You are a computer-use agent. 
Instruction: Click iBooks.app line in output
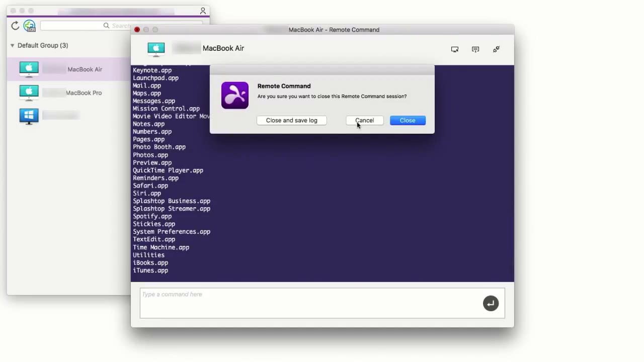tap(150, 262)
